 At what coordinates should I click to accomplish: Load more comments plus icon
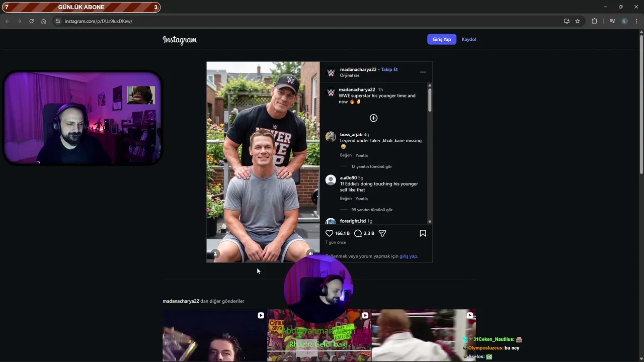[373, 118]
